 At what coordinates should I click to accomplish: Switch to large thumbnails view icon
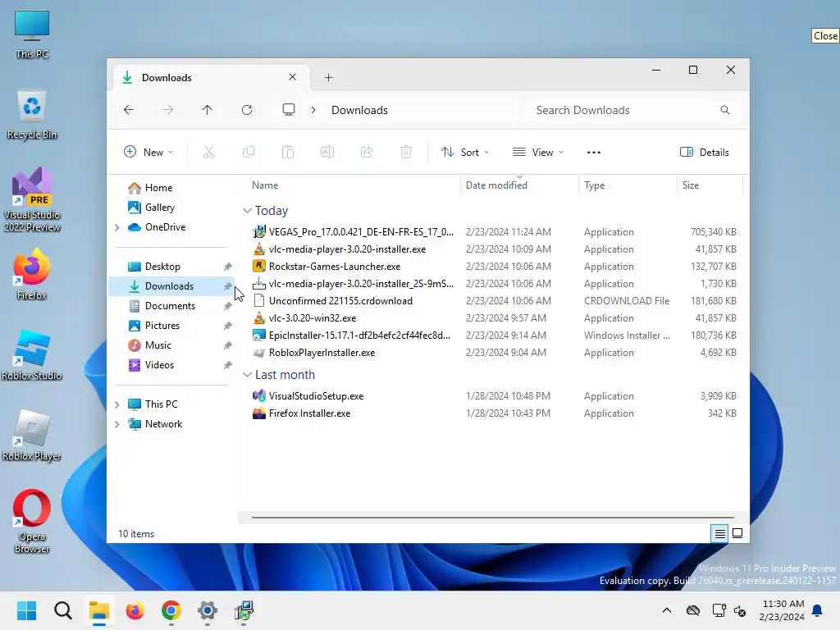click(x=737, y=533)
